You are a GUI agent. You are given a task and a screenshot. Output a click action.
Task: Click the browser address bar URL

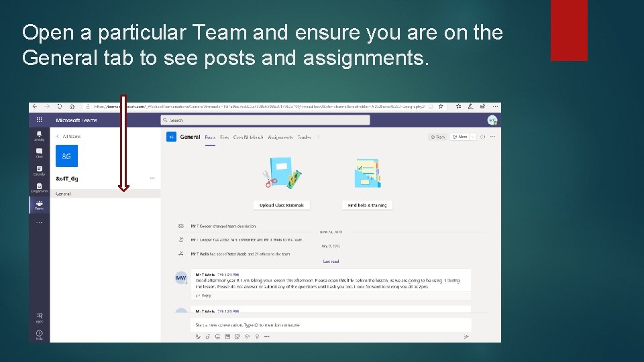[x=259, y=107]
